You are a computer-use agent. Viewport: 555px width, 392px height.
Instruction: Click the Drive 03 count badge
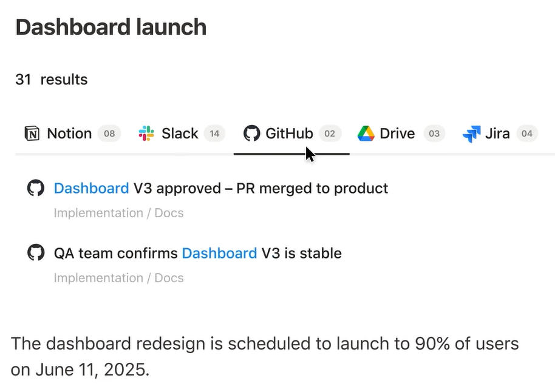point(434,133)
